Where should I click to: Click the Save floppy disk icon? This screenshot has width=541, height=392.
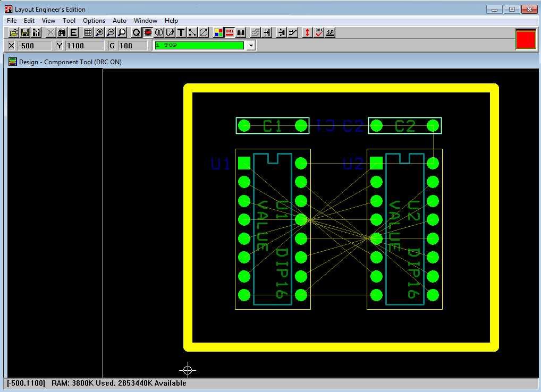[x=25, y=33]
